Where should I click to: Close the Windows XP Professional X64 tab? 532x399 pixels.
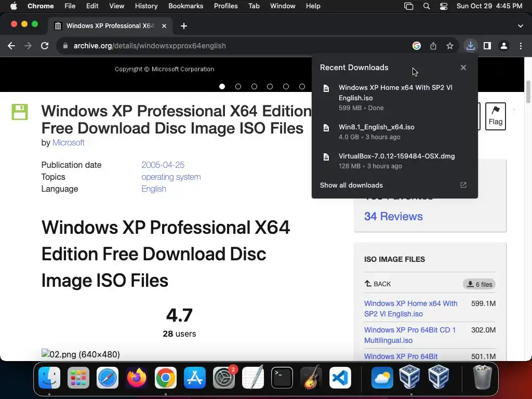coord(164,26)
